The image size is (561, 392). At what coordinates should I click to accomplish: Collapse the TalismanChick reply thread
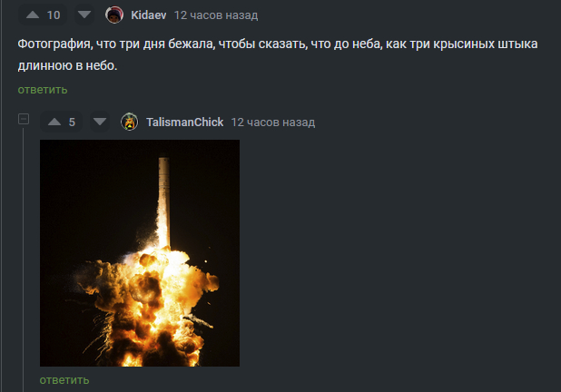pyautogui.click(x=24, y=119)
